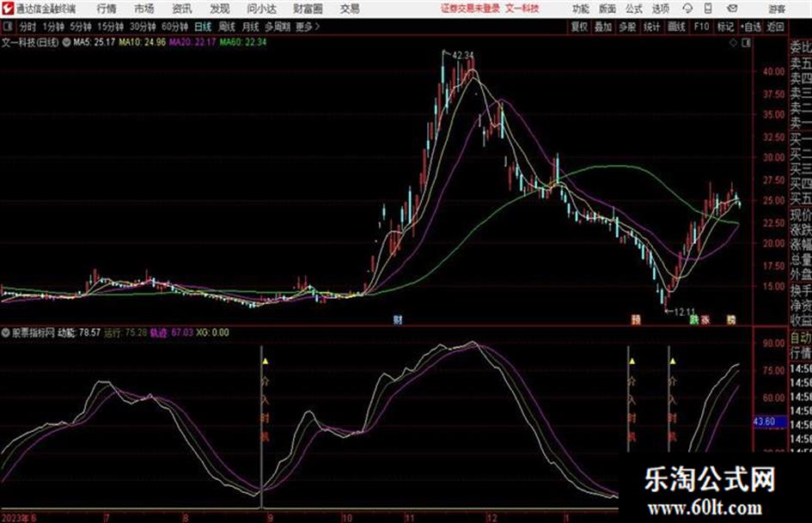Screen dimensions: 812x523
Task: Select the 日线 daily chart tab
Action: (x=203, y=27)
